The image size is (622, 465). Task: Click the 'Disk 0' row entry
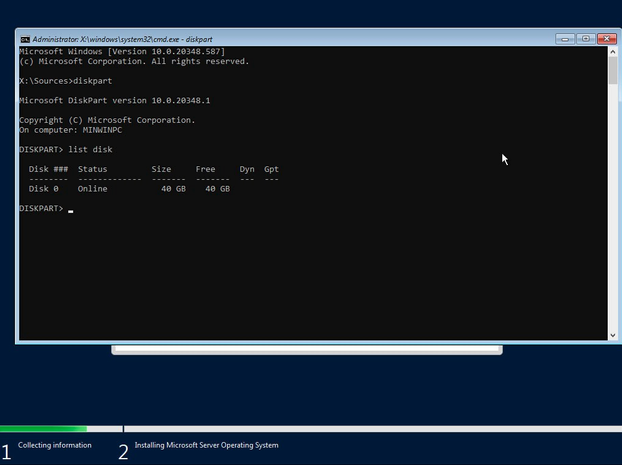click(x=44, y=189)
